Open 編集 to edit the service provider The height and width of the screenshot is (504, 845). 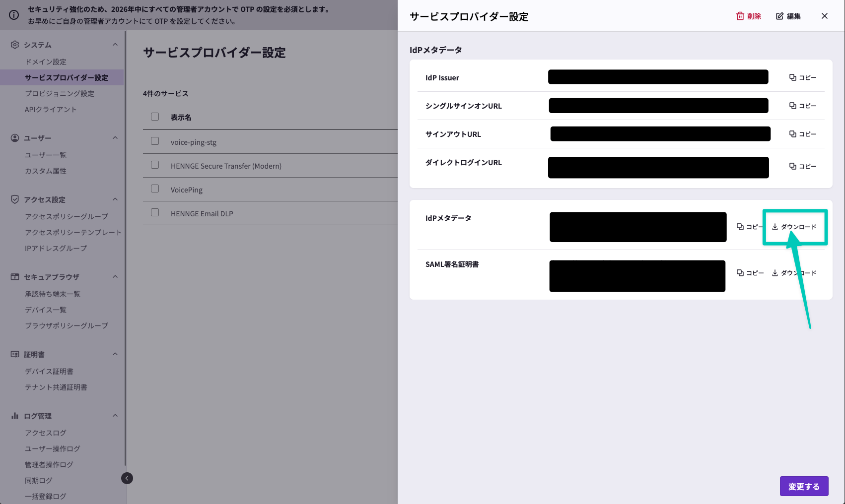[x=788, y=16]
